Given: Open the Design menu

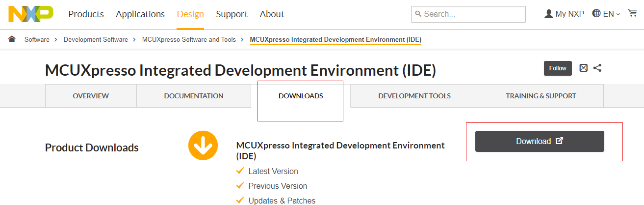Looking at the screenshot, I should click(190, 14).
